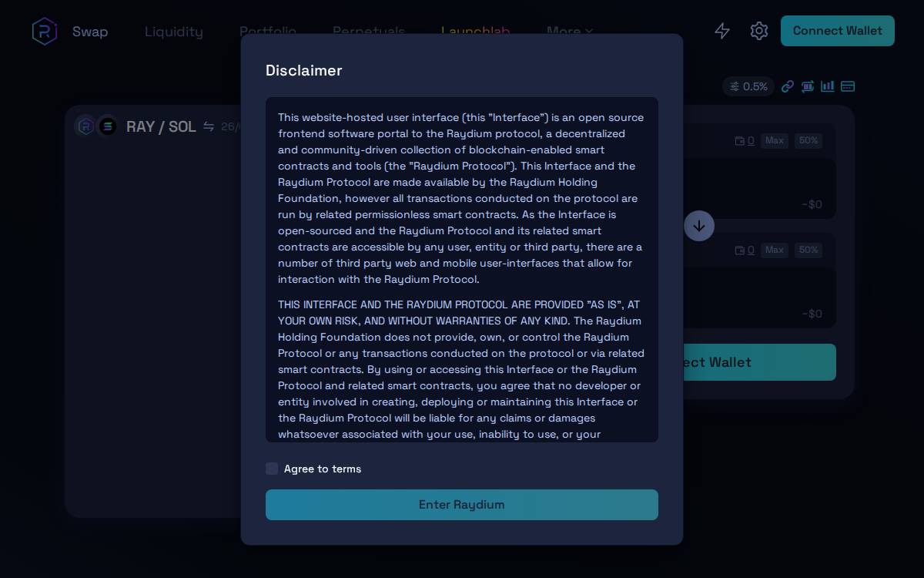Click the top input wallet balance icon
This screenshot has height=578, width=924.
click(740, 141)
